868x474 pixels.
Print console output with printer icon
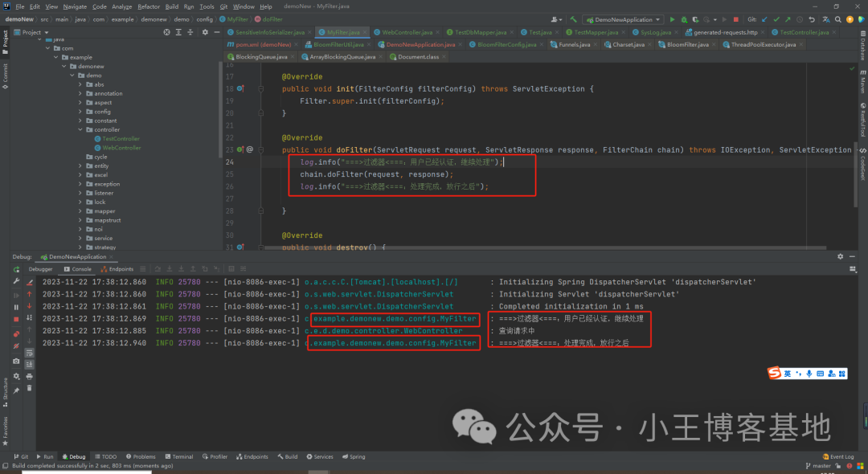(x=30, y=376)
